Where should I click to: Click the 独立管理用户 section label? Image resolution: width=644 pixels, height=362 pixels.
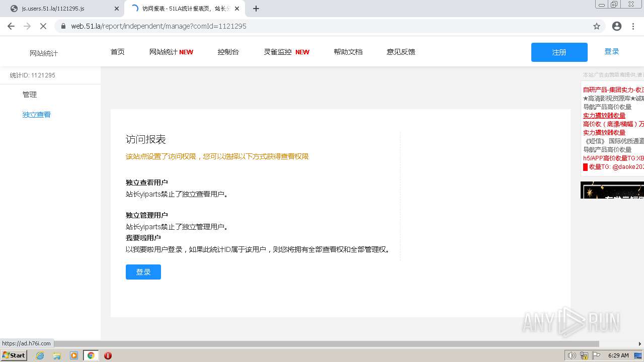point(147,215)
